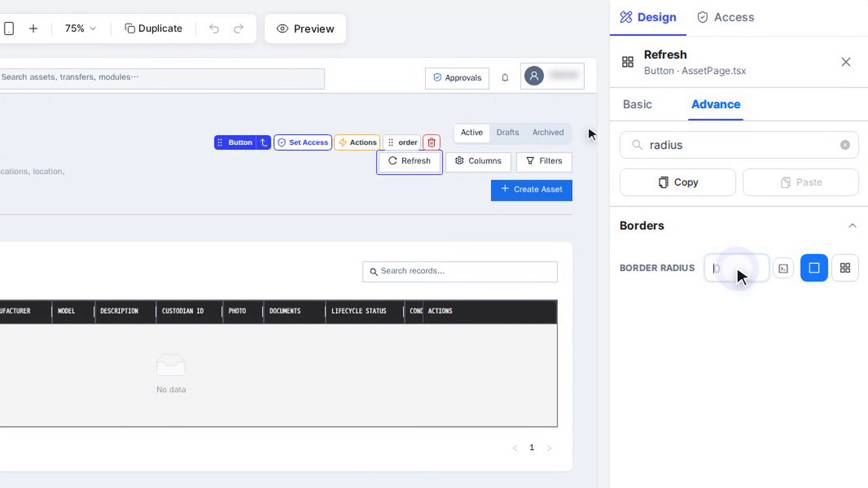Click the mobile device view icon

pos(9,28)
